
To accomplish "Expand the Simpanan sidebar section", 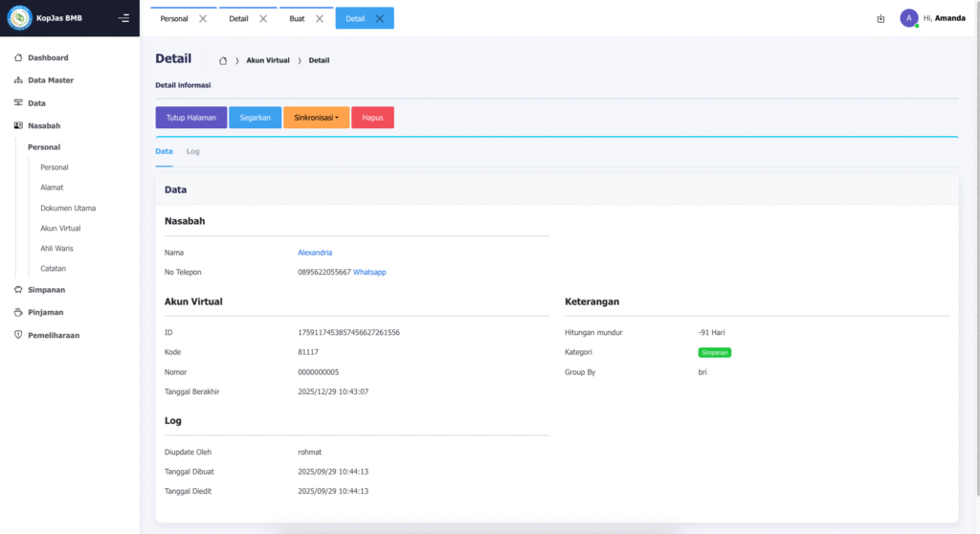I will 46,289.
